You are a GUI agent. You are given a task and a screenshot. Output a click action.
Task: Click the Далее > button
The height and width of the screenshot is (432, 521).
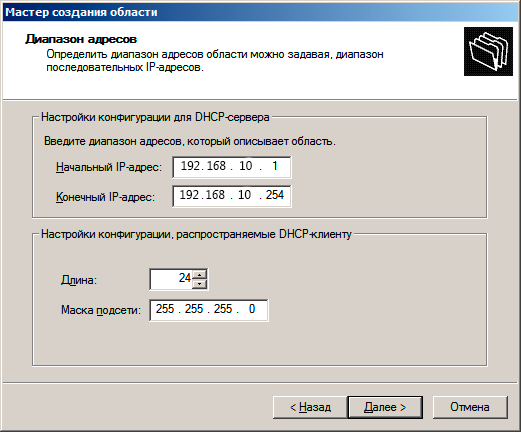(385, 407)
